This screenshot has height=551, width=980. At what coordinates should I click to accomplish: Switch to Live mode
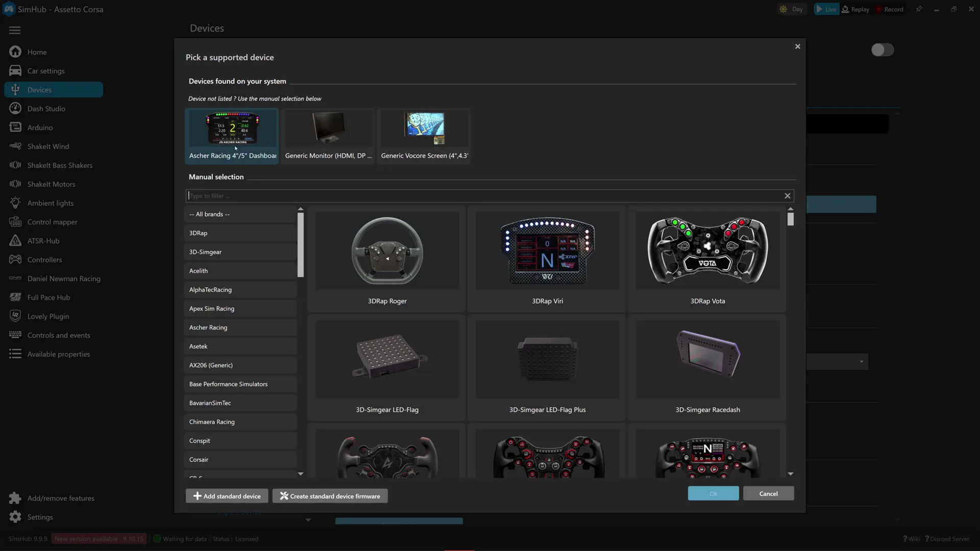pos(826,9)
